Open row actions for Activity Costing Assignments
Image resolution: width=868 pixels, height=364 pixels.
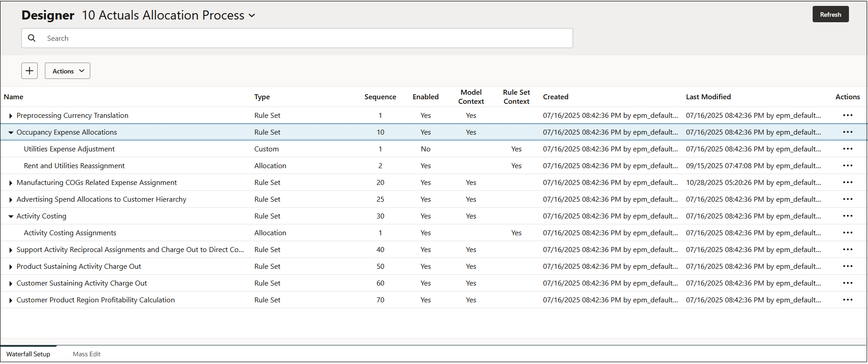848,233
